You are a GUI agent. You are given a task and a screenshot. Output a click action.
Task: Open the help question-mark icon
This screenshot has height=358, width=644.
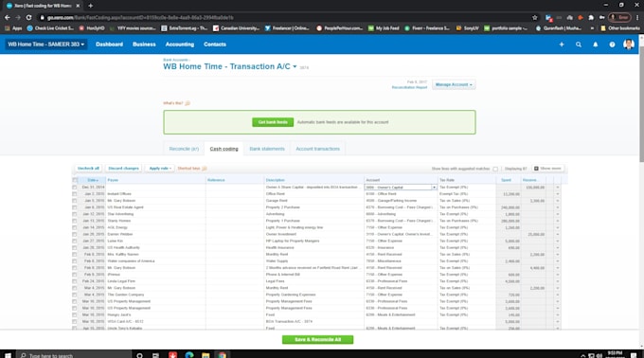click(612, 45)
